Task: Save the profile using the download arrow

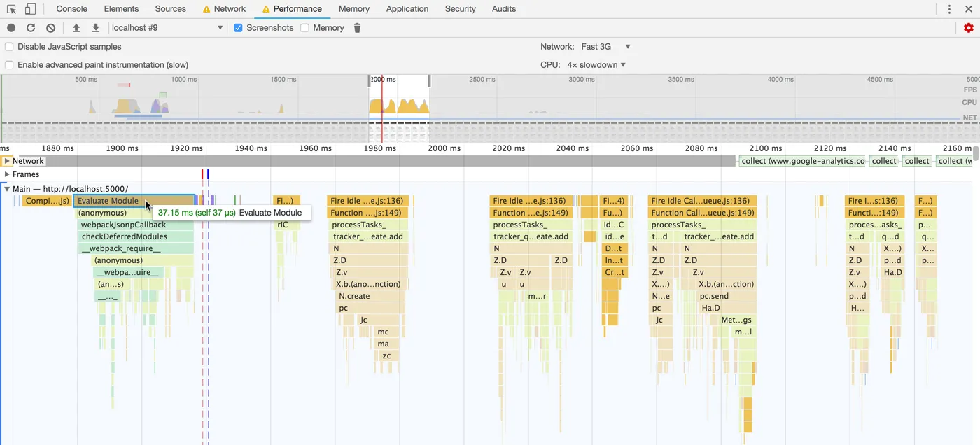Action: click(x=96, y=28)
